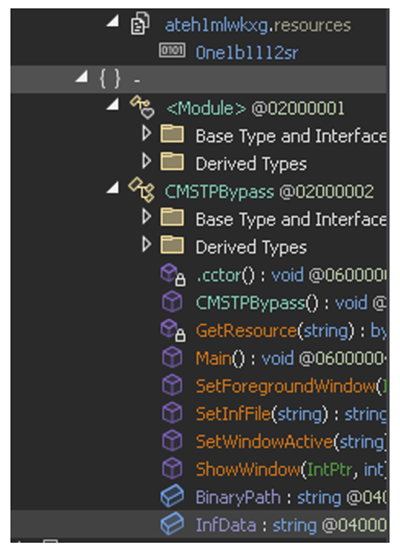Click the resources file icon beside ateh1mlwkxg.resources
This screenshot has height=548, width=400.
(x=140, y=23)
